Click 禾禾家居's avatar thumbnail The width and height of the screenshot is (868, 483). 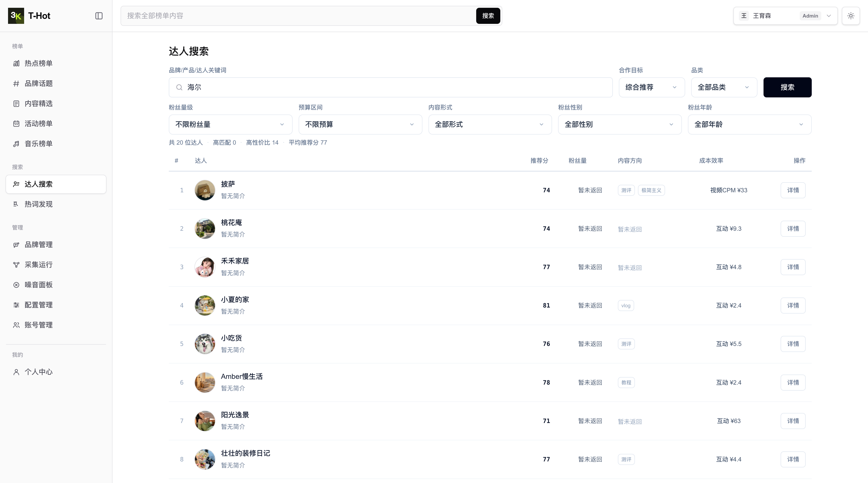pos(205,267)
